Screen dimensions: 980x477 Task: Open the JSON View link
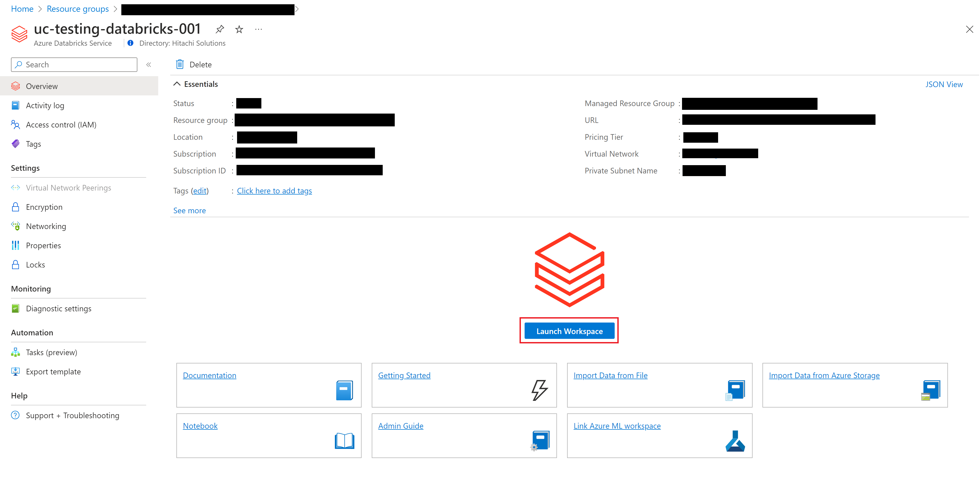(944, 84)
